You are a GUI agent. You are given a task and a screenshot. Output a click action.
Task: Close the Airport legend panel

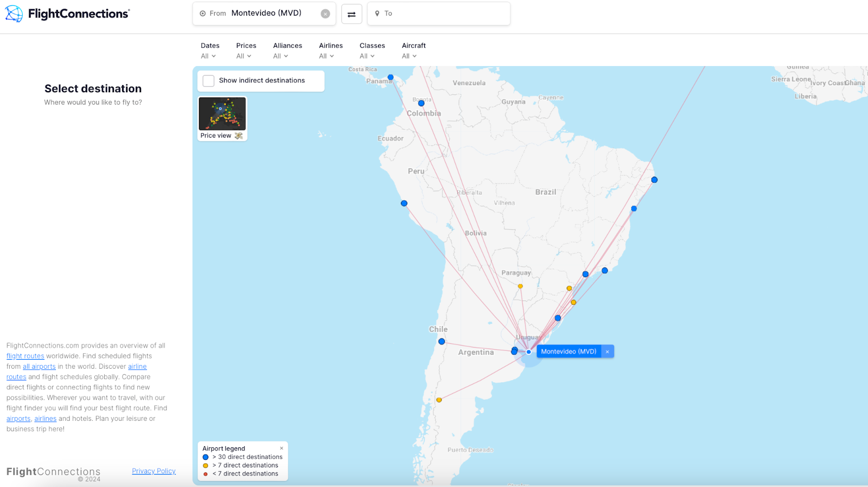282,448
